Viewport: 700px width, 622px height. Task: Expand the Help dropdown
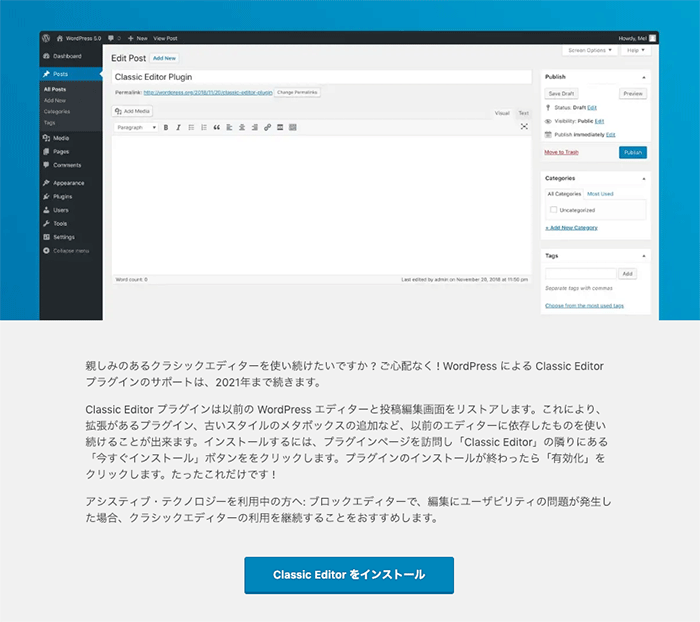click(x=636, y=50)
